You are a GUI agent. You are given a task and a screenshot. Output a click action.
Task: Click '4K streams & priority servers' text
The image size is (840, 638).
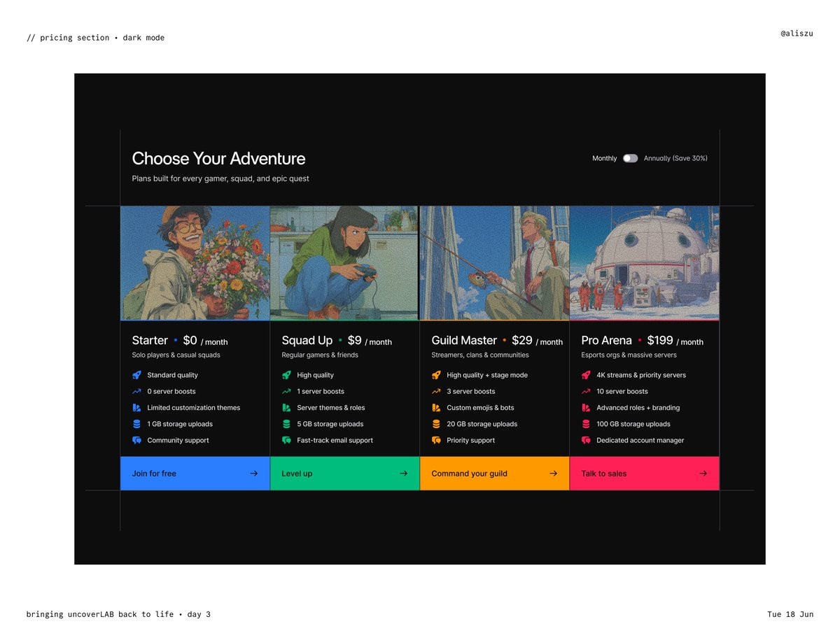pyautogui.click(x=641, y=376)
